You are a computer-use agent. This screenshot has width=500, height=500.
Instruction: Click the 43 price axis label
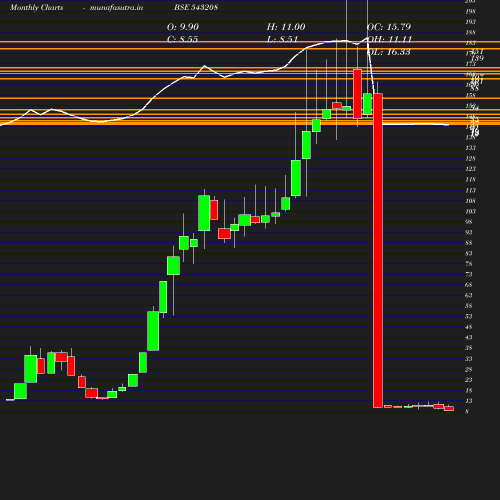tap(469, 338)
